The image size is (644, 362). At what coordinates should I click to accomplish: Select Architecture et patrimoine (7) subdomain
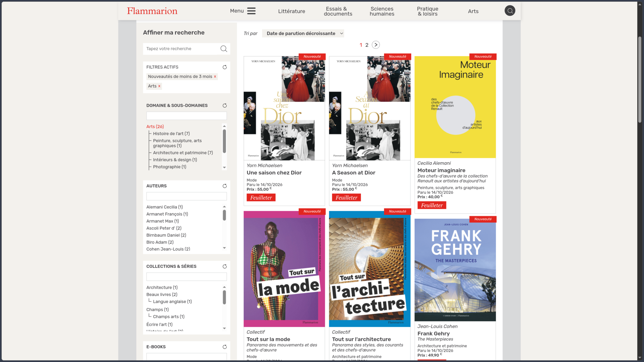click(183, 153)
